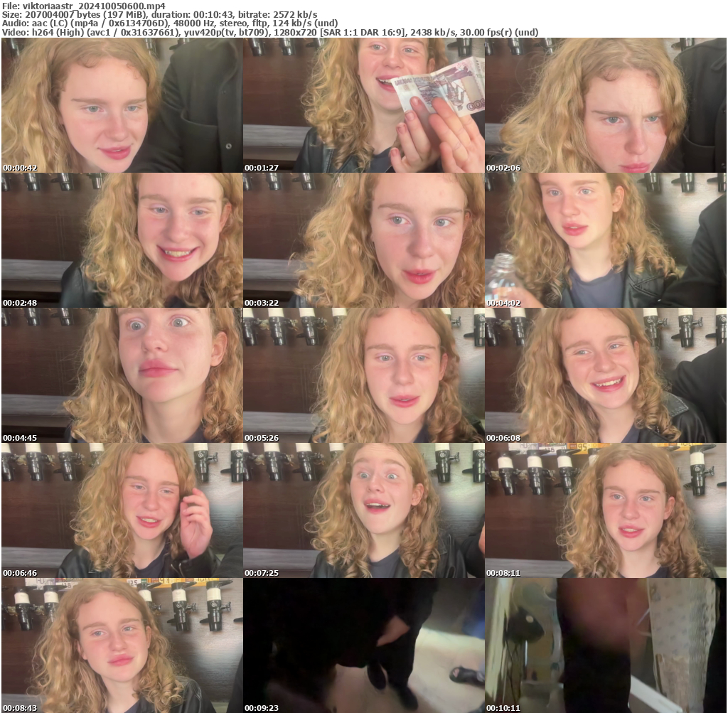Click the thumbnail showing the water bottle

point(604,240)
